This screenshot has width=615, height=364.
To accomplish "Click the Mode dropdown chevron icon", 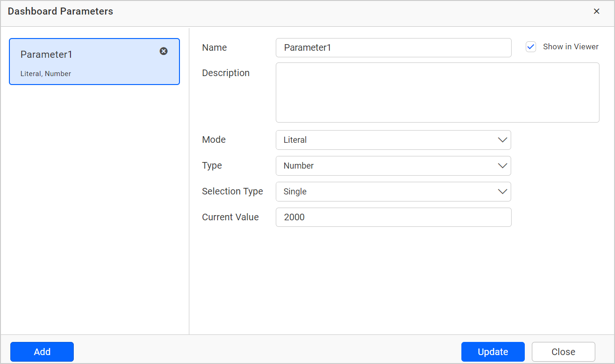I will click(x=502, y=139).
